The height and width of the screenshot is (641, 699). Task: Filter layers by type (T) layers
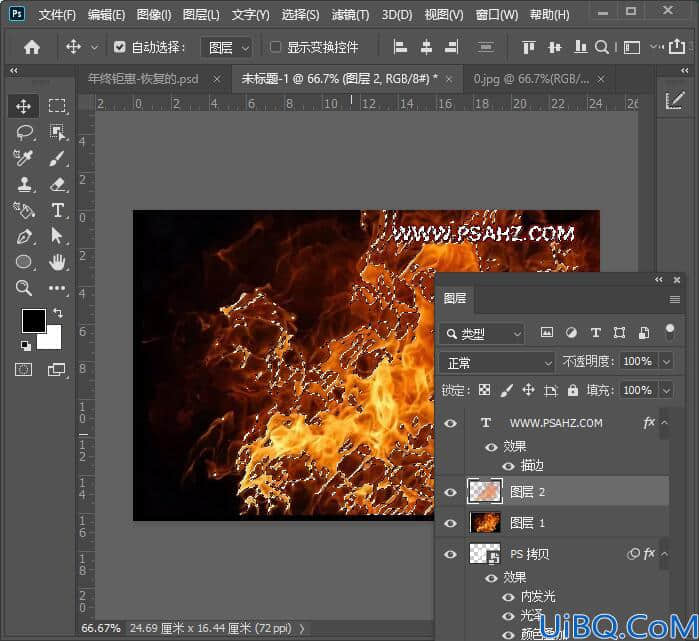point(596,333)
